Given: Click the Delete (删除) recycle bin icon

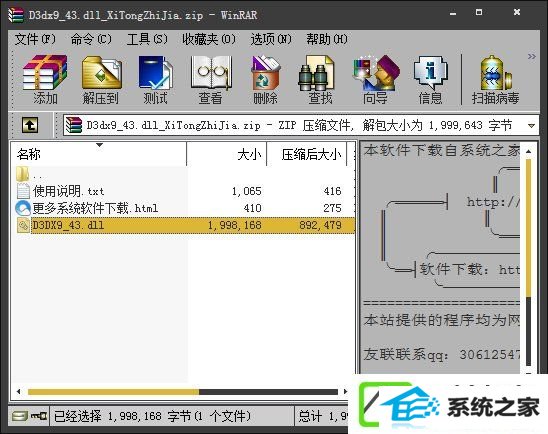Looking at the screenshot, I should pos(265,80).
